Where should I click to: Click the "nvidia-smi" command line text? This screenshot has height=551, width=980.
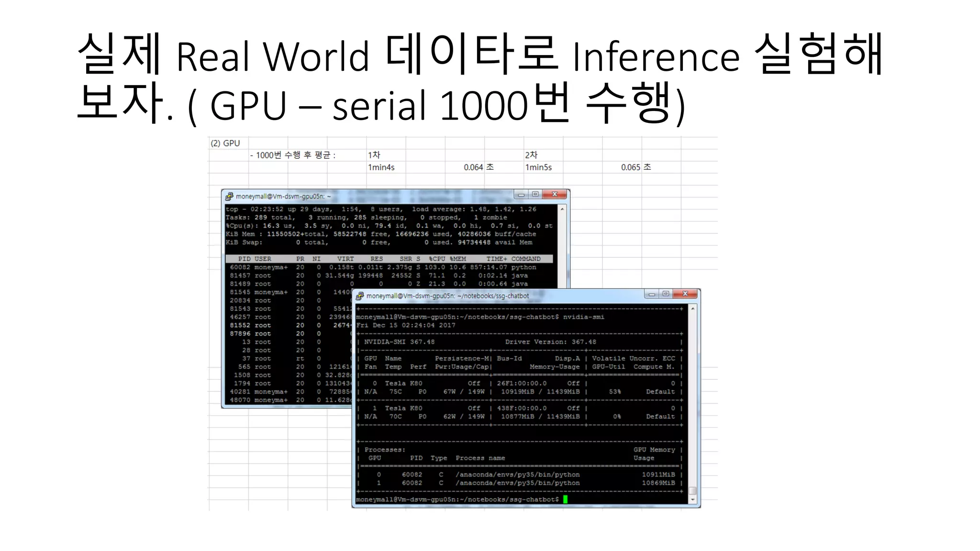tap(583, 317)
